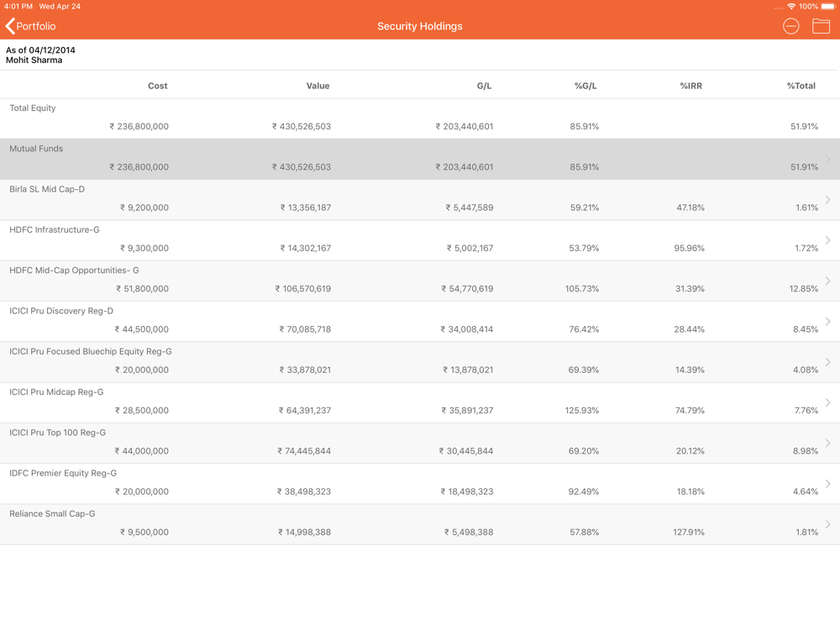Select the Mutual Funds row label

click(x=36, y=149)
